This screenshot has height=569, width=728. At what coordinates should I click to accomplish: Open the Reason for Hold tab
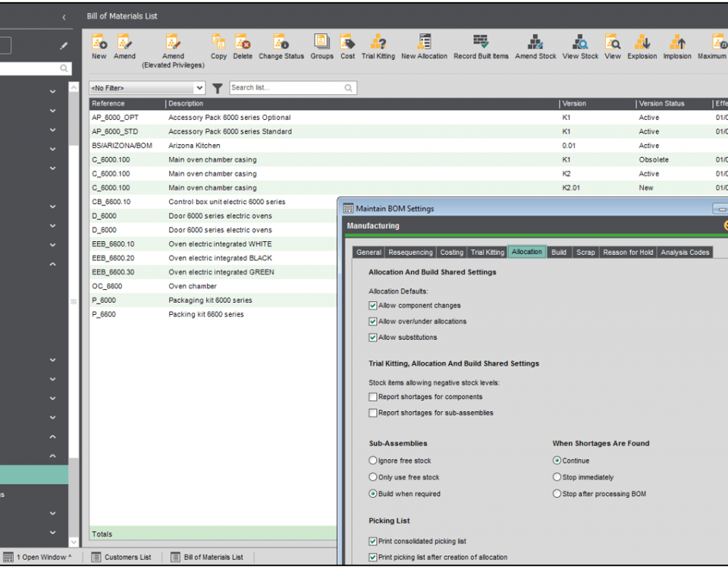tap(628, 252)
